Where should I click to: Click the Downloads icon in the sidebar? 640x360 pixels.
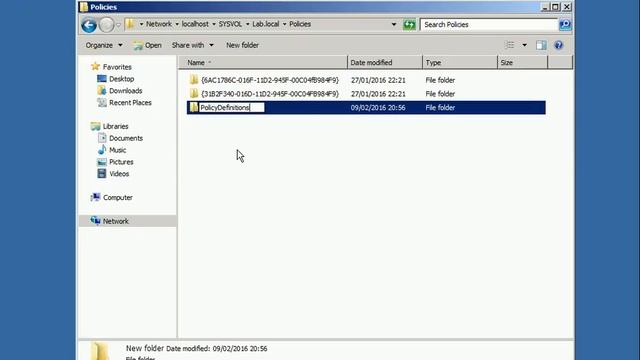click(x=102, y=90)
